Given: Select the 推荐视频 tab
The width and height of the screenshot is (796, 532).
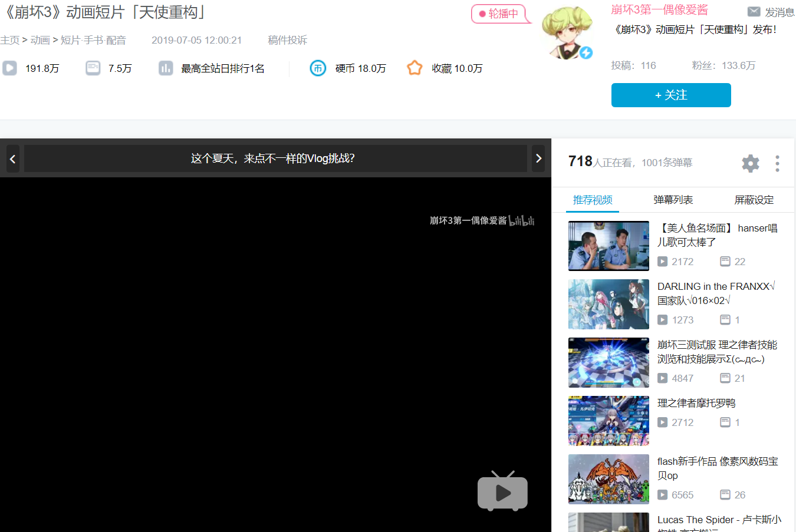Looking at the screenshot, I should click(592, 200).
